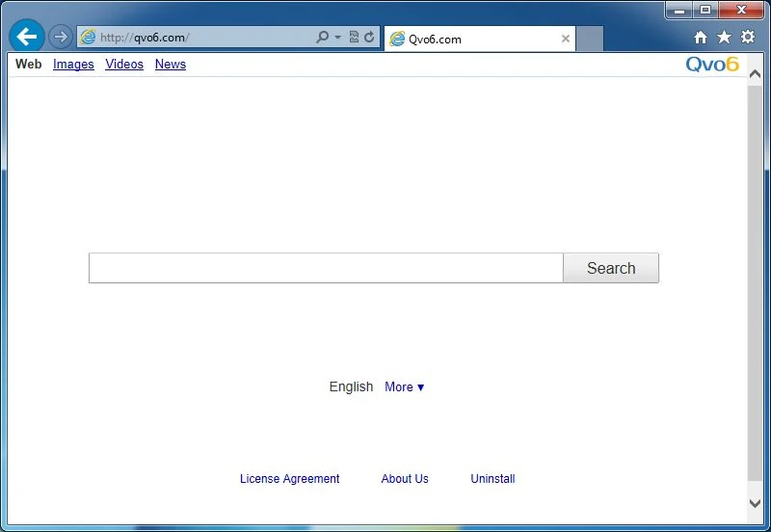The image size is (771, 532).
Task: Maximize the browser window
Action: (705, 10)
